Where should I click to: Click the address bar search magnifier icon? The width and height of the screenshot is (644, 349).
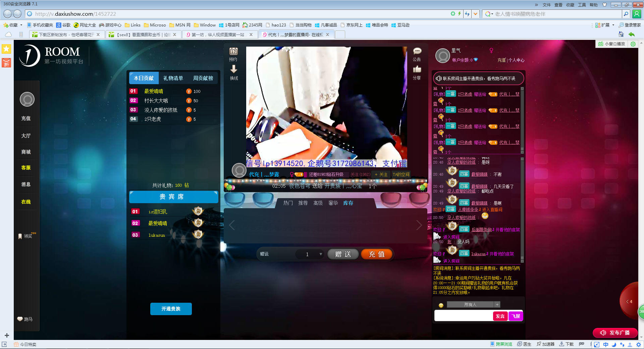coord(626,14)
